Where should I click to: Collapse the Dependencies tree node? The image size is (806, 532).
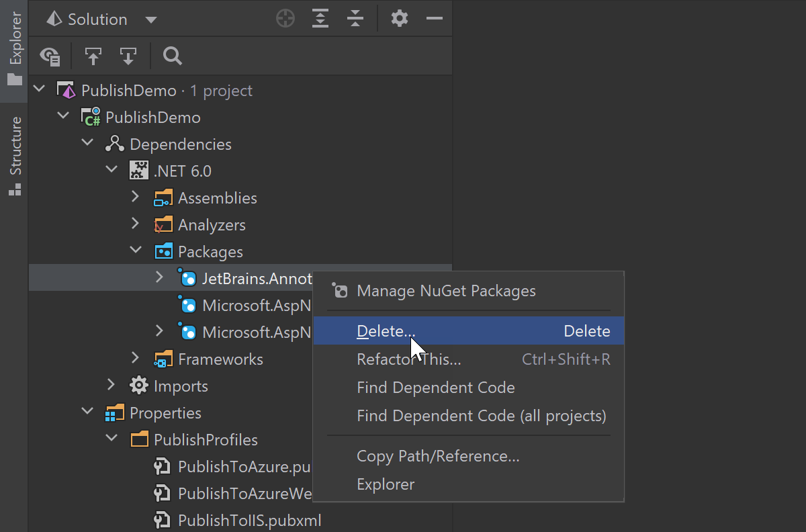coord(87,143)
